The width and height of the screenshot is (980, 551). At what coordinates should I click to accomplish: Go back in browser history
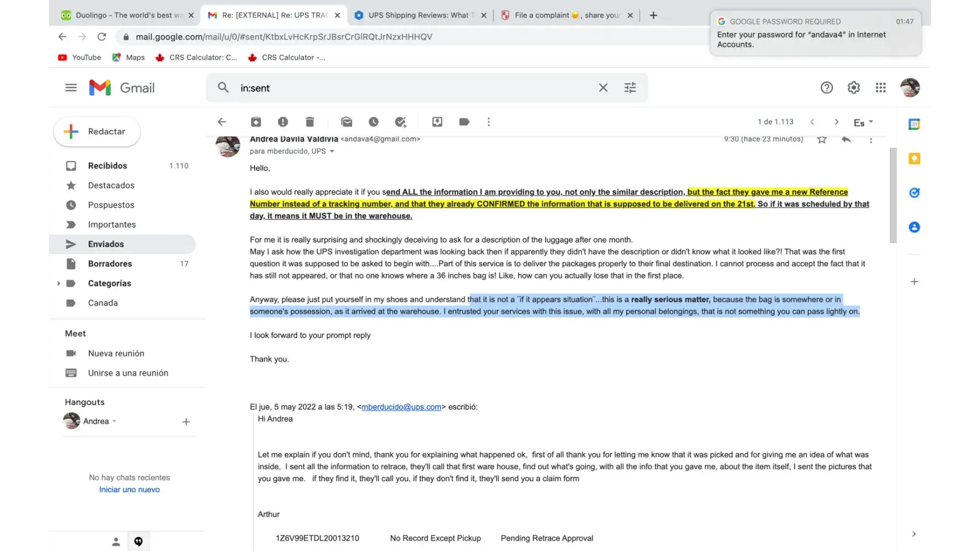(x=62, y=37)
